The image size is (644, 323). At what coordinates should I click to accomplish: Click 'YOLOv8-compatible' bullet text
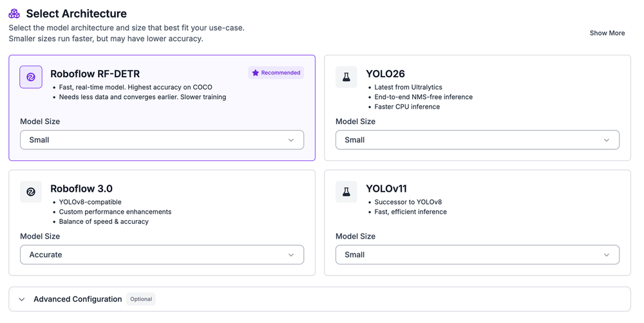(90, 202)
